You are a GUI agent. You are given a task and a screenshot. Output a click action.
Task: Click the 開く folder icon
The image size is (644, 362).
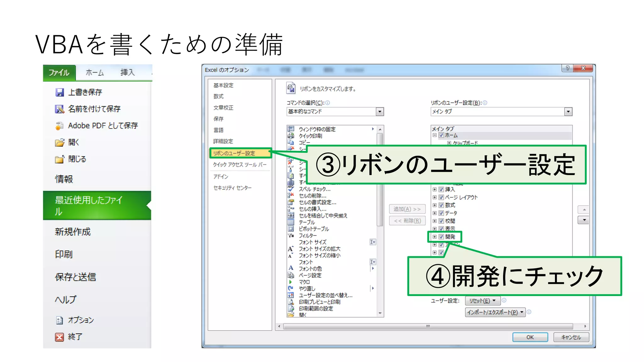point(59,143)
